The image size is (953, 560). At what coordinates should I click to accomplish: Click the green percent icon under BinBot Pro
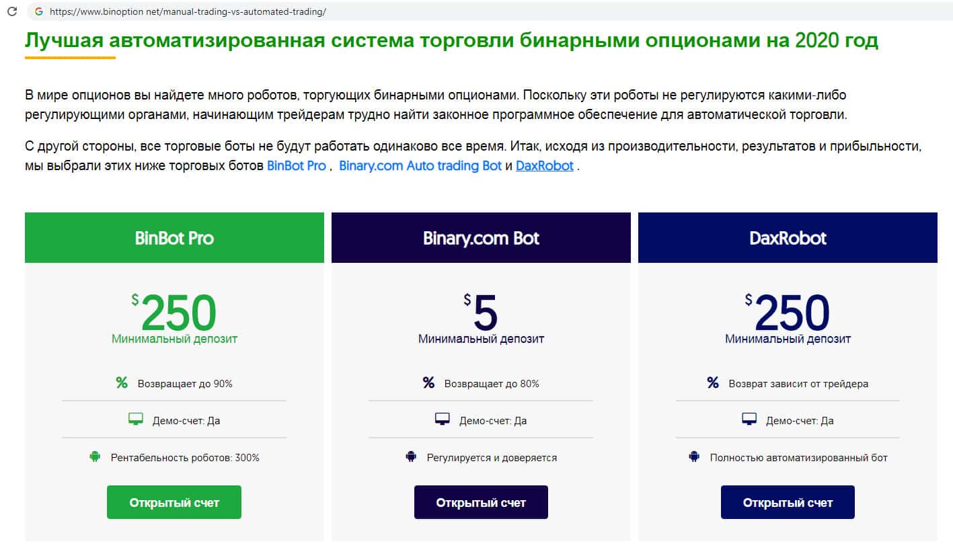(122, 383)
